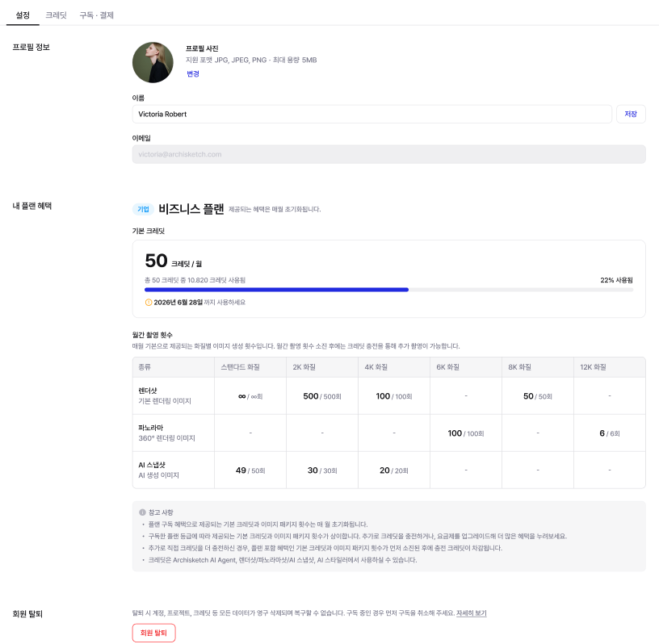659x644 pixels.
Task: Click the 6 / 6회 파노라마 12K cell
Action: click(x=610, y=433)
